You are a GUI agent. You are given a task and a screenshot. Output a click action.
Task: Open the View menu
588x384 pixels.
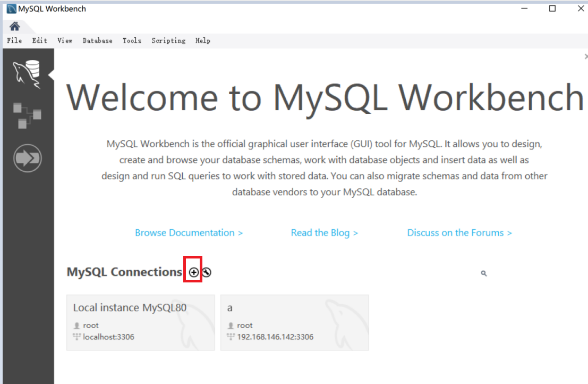pos(64,40)
